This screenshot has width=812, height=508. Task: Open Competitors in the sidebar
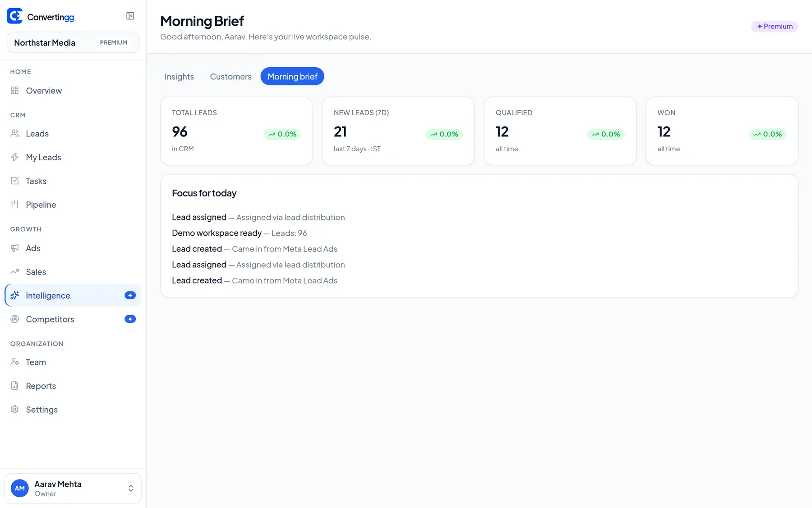coord(73,319)
